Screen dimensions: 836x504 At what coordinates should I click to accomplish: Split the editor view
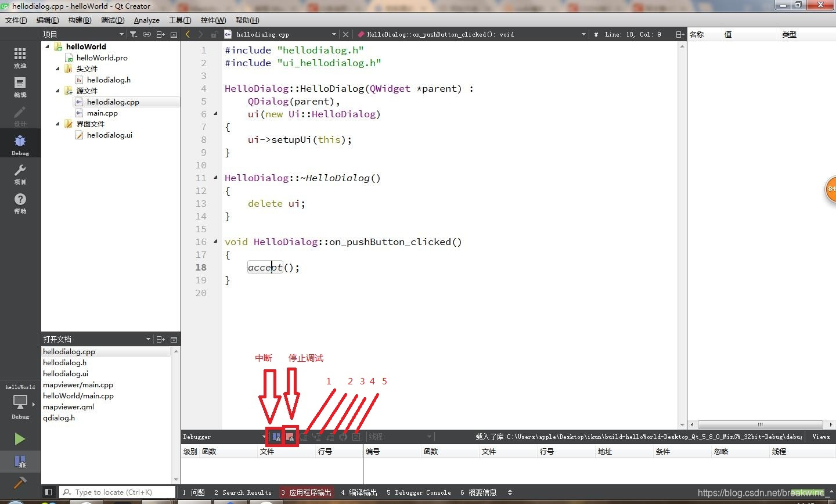(x=680, y=34)
